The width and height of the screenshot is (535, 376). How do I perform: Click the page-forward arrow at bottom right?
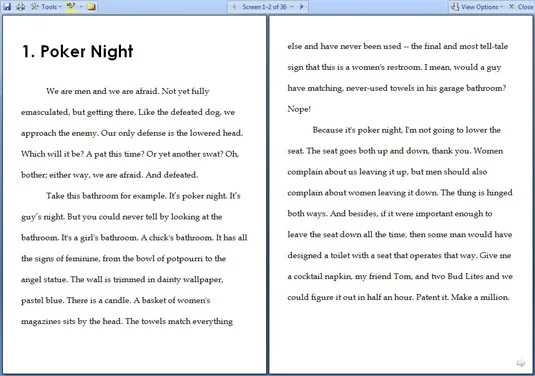coord(521,363)
